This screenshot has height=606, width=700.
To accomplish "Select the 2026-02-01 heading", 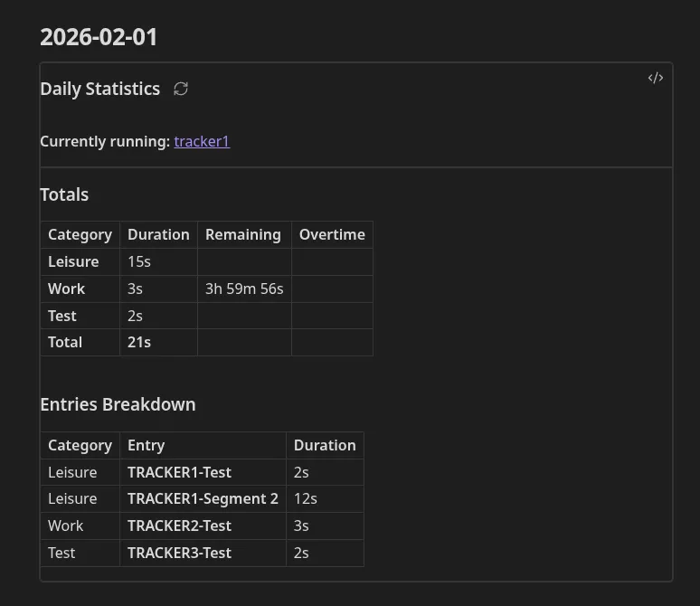I will [99, 36].
